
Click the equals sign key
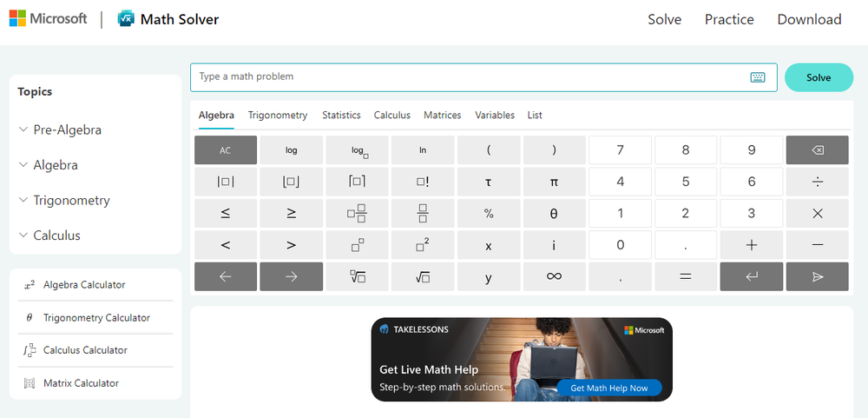point(686,276)
